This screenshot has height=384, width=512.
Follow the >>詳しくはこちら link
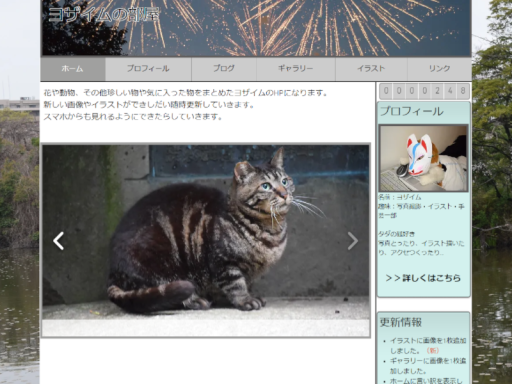pyautogui.click(x=423, y=278)
